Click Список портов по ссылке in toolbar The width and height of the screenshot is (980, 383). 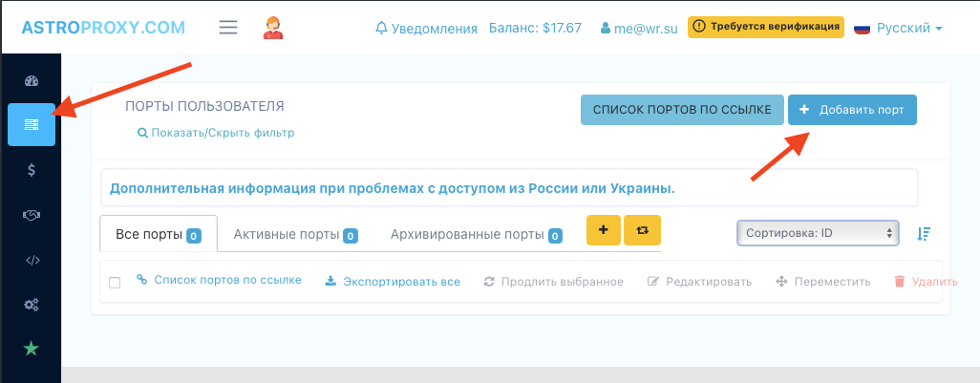tap(219, 280)
